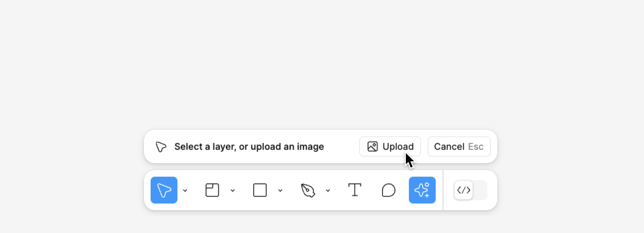Select the Pen tool
644x233 pixels.
click(x=308, y=190)
